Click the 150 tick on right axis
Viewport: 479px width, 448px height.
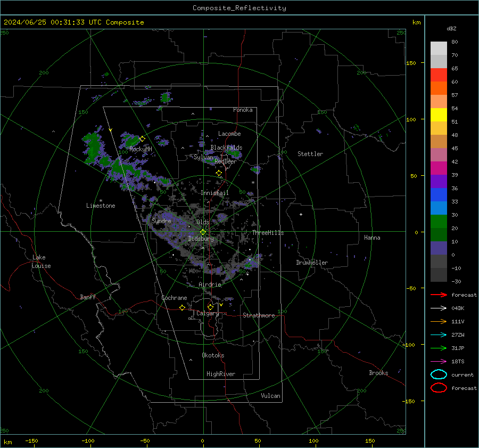tap(411, 63)
